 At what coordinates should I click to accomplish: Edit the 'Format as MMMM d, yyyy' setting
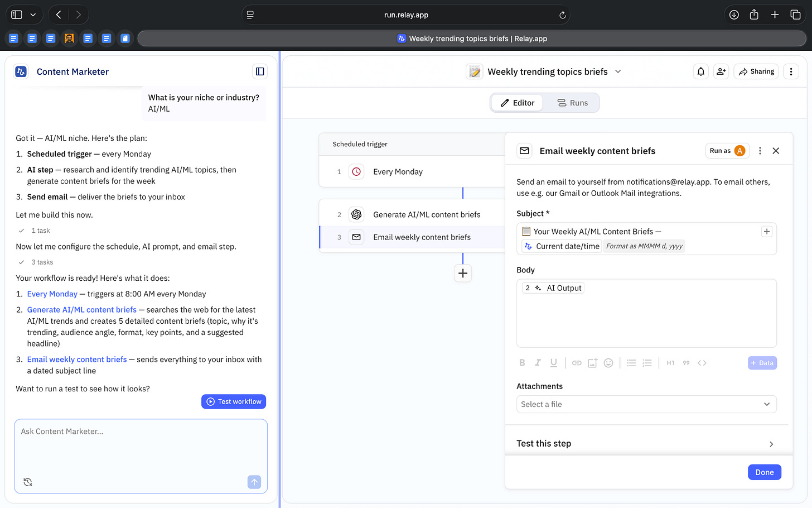coord(644,246)
